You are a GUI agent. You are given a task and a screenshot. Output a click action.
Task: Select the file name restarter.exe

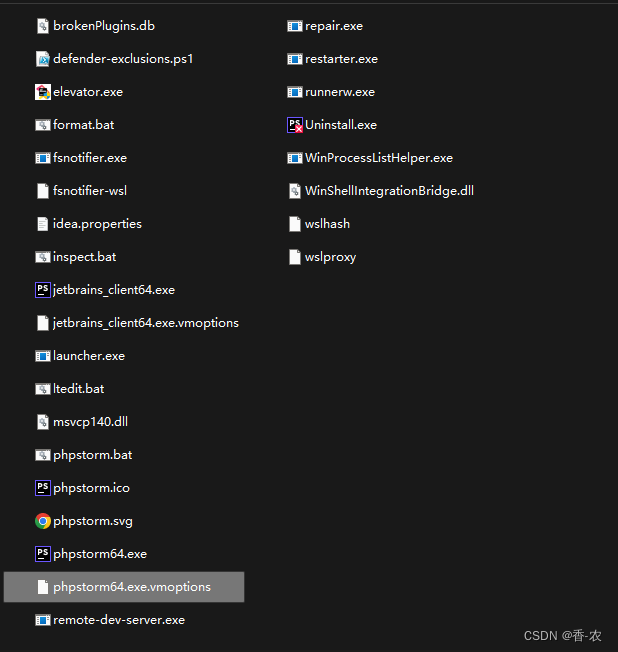[x=341, y=59]
